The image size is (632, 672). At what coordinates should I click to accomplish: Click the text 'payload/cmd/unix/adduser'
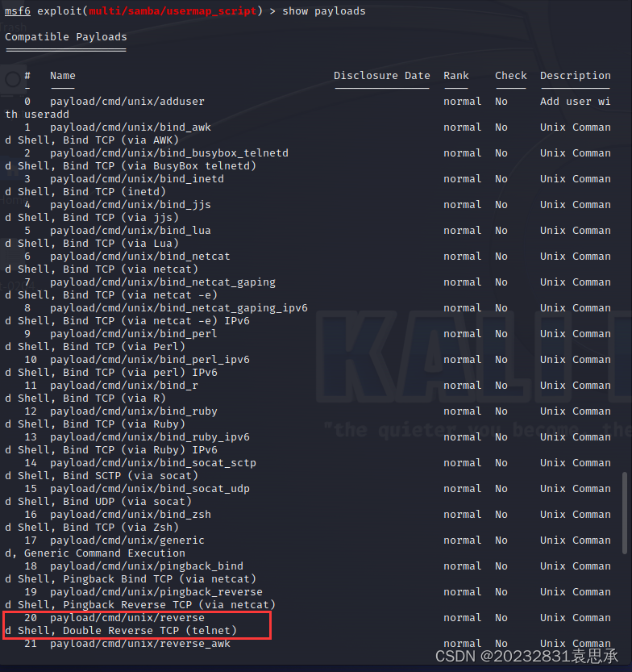(x=127, y=102)
